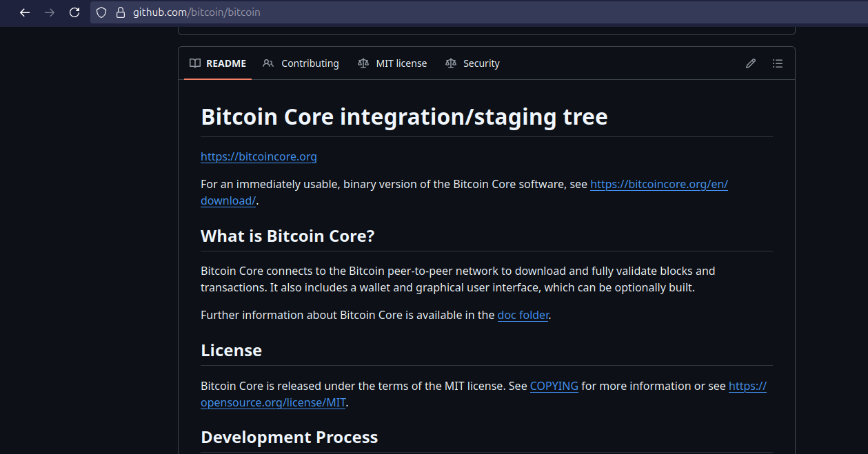Visit the opensource.org/license/MIT link
The height and width of the screenshot is (454, 868).
273,402
